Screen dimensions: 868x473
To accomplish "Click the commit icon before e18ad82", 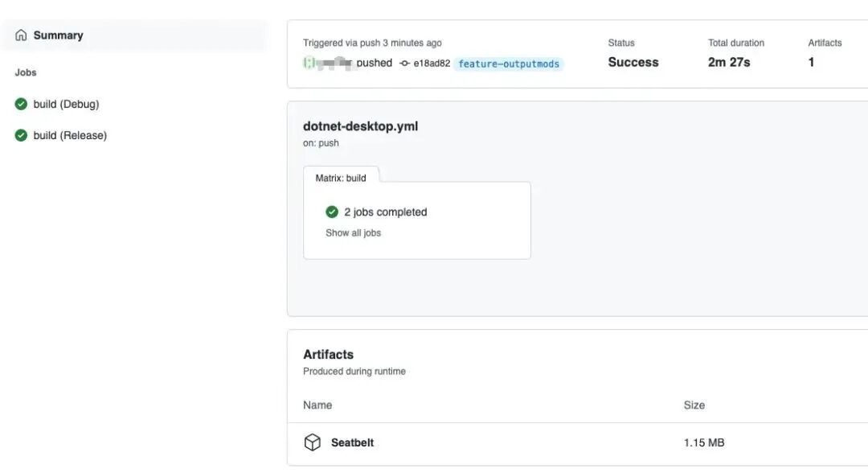I will [x=405, y=64].
